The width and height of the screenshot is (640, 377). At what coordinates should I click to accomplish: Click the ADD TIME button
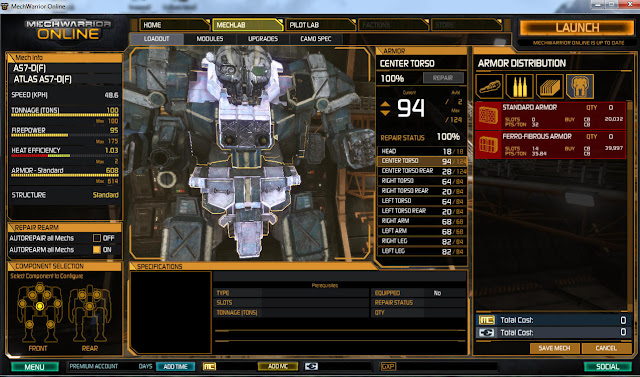coord(176,366)
